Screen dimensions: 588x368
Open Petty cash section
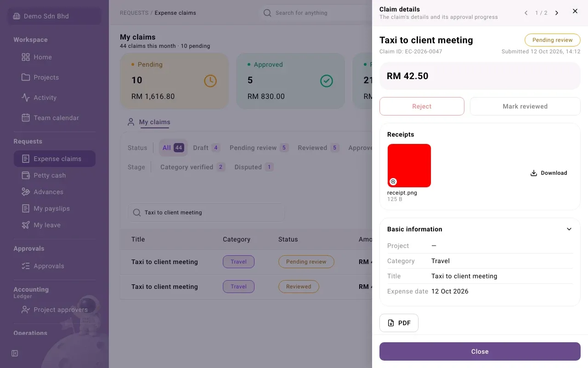pyautogui.click(x=55, y=175)
